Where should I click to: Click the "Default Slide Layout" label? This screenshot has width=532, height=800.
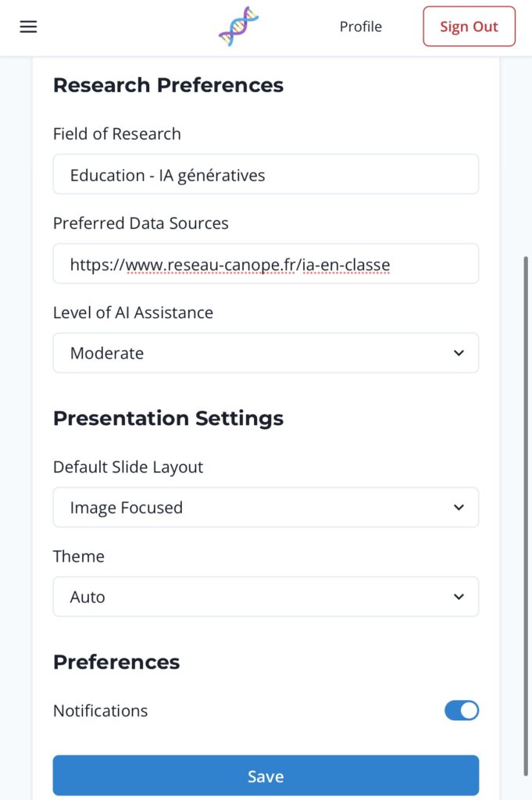tap(128, 467)
